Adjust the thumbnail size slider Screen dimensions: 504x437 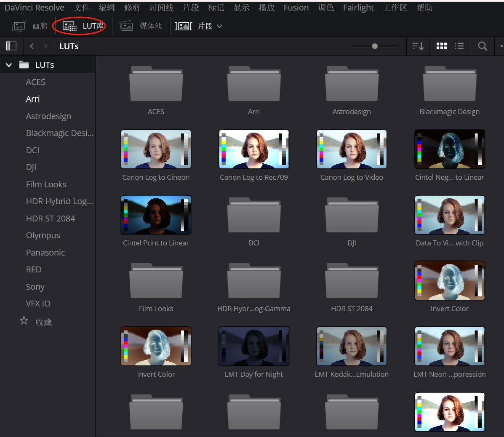coord(375,46)
